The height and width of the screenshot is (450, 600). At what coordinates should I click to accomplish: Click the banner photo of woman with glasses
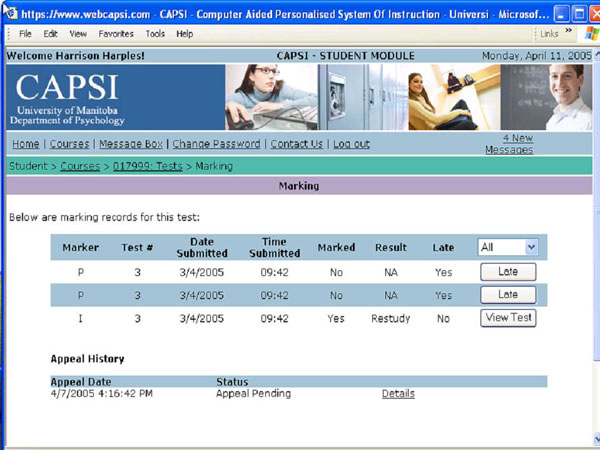[271, 97]
